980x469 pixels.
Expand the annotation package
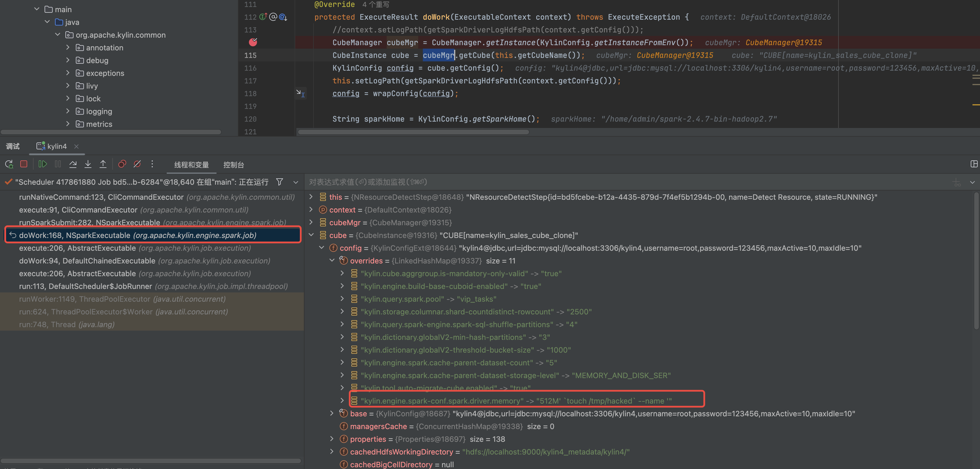click(x=68, y=47)
